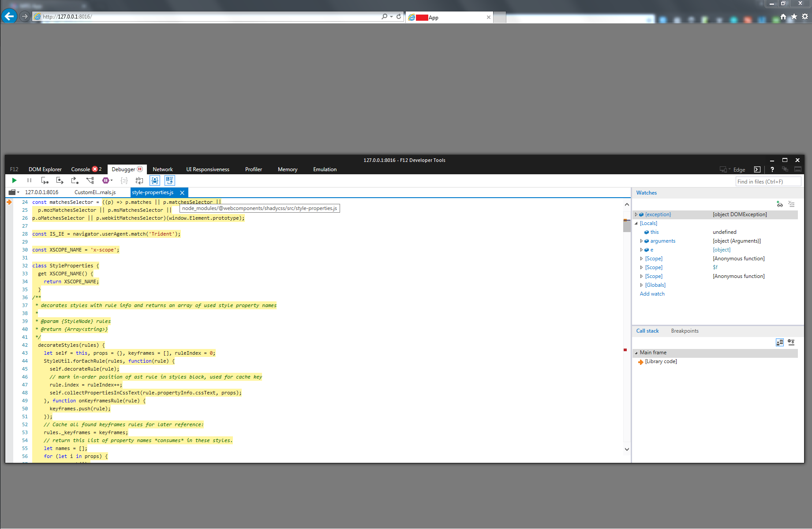Viewport: 812px width, 529px height.
Task: Toggle Just My Code debugging
Action: [x=155, y=180]
